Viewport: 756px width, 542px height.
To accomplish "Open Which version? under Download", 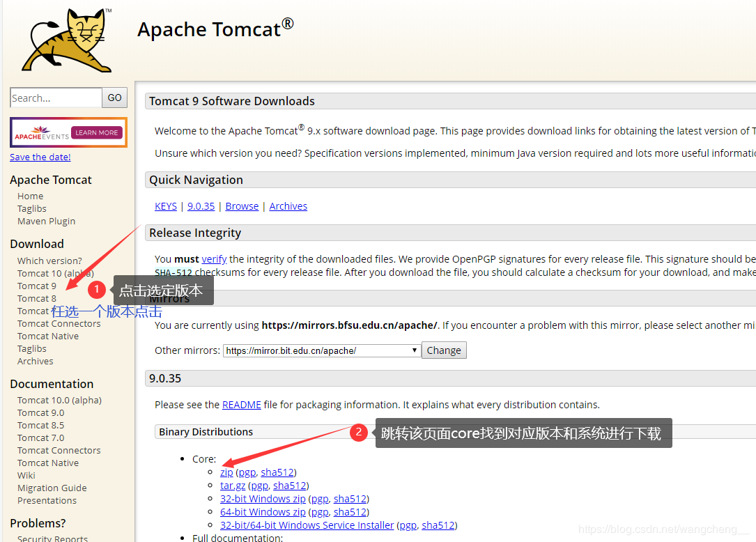I will 49,261.
